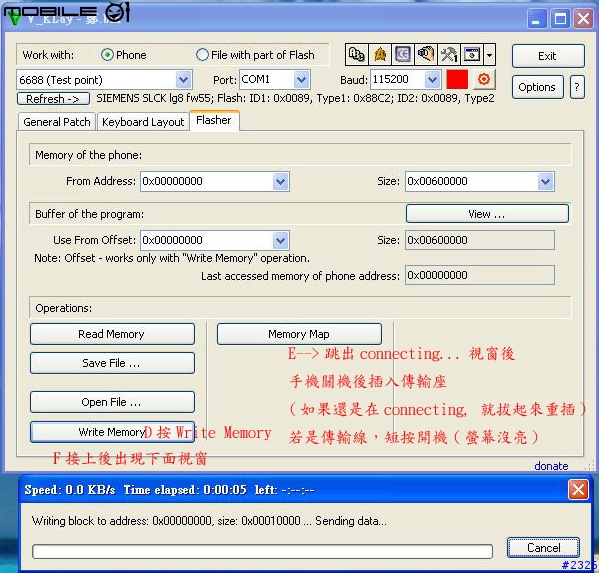Image resolution: width=599 pixels, height=573 pixels.
Task: Select the Flasher tab
Action: pos(214,120)
